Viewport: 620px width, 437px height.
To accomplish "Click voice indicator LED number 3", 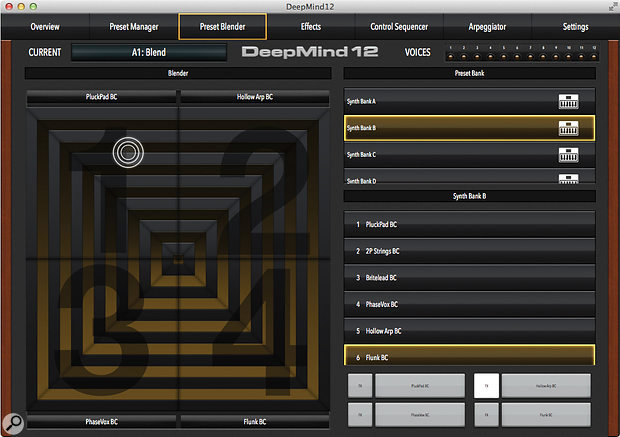I will pyautogui.click(x=477, y=57).
